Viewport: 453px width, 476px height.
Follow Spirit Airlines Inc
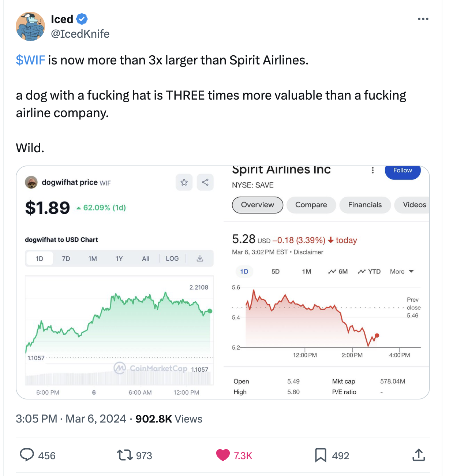403,170
